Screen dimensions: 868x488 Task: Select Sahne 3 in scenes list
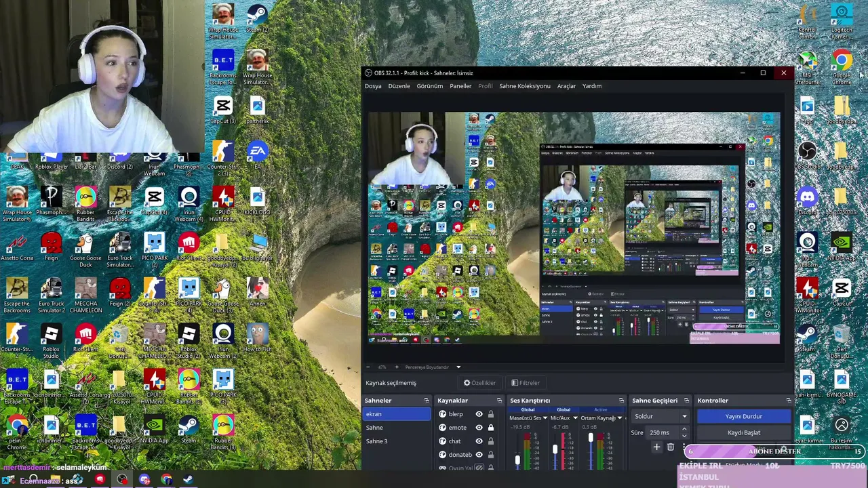[x=397, y=441]
